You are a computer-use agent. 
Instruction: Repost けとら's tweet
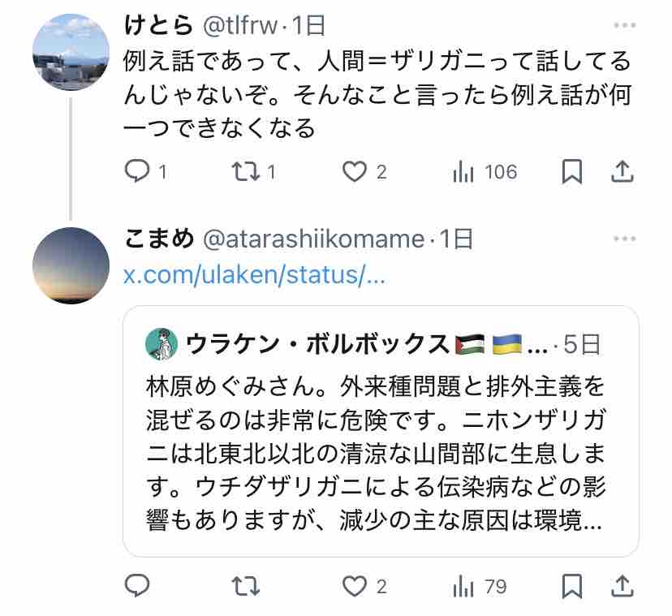(x=243, y=171)
